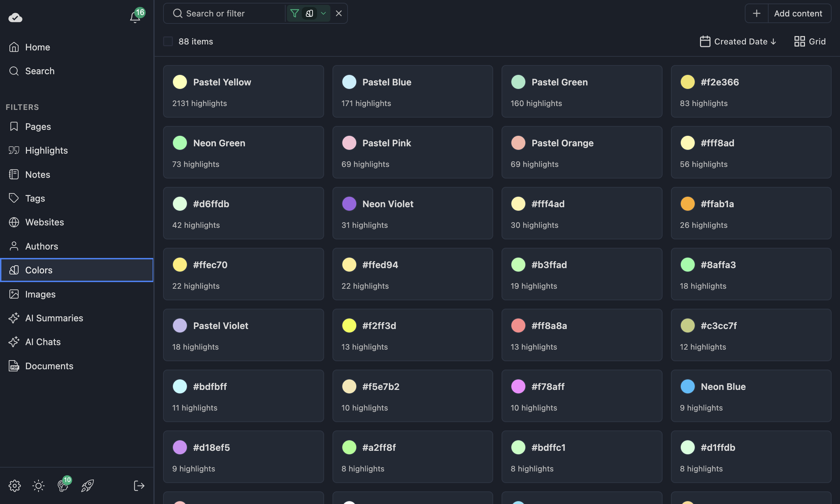
Task: Open the notifications bell icon
Action: (x=135, y=17)
